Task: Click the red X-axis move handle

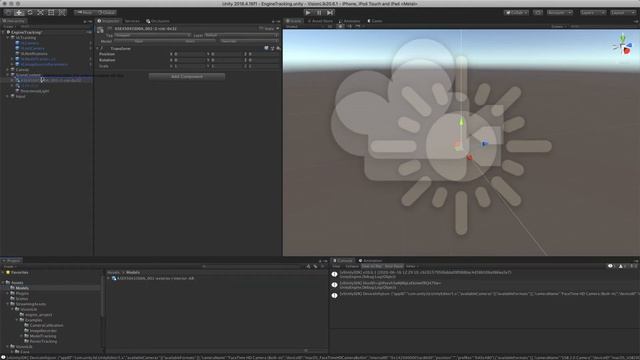Action: (469, 157)
